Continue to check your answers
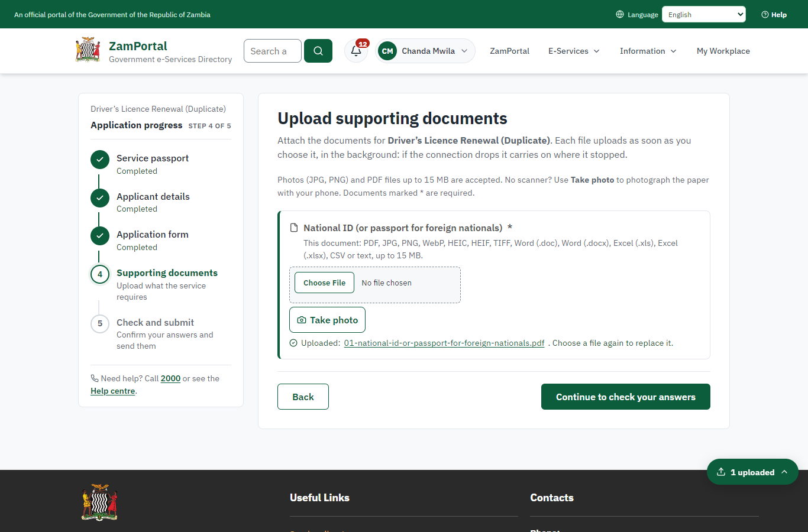This screenshot has height=532, width=808. click(x=626, y=397)
